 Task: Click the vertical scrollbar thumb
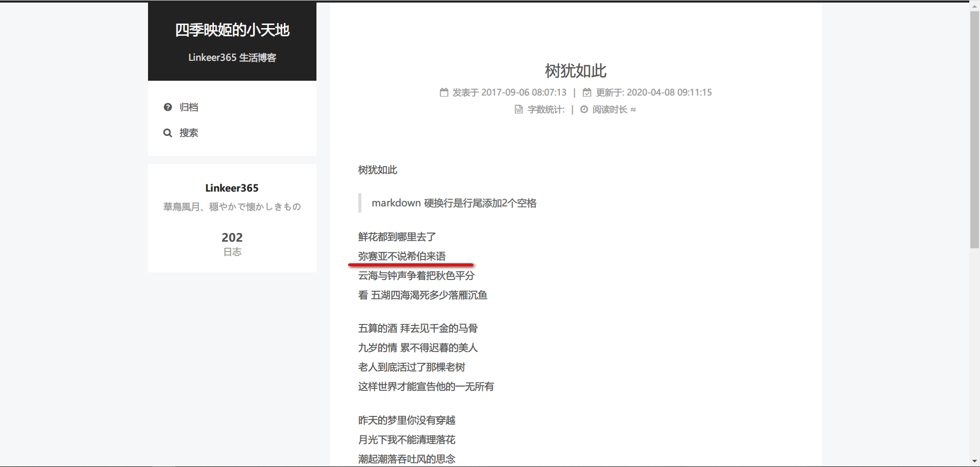pos(974,128)
